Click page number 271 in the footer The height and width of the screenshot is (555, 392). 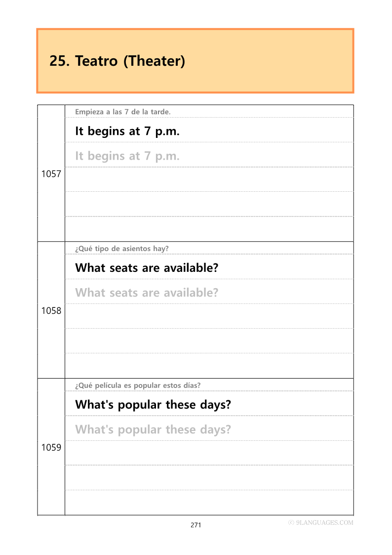pyautogui.click(x=196, y=525)
